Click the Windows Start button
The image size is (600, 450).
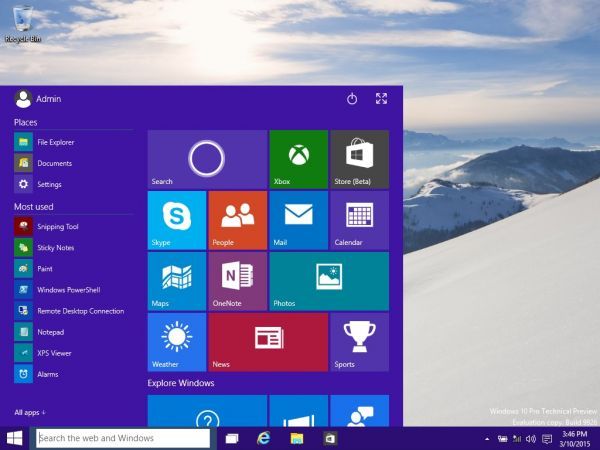[x=15, y=438]
